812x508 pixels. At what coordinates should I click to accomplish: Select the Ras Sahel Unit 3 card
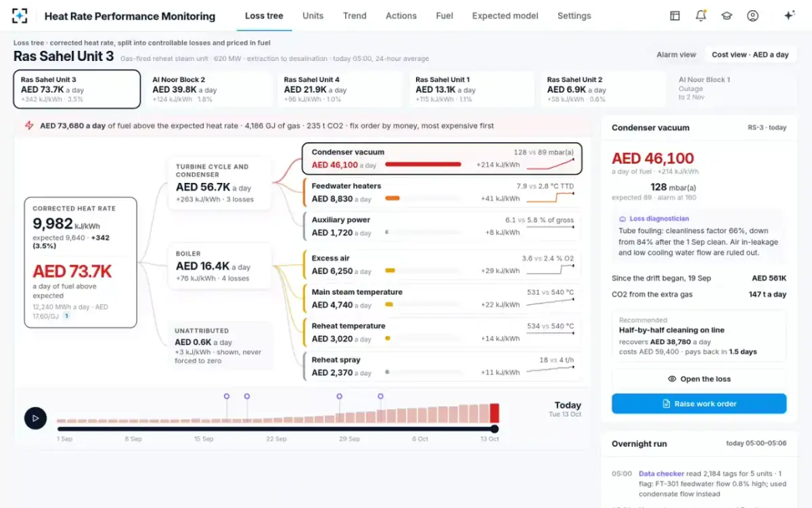pos(77,89)
